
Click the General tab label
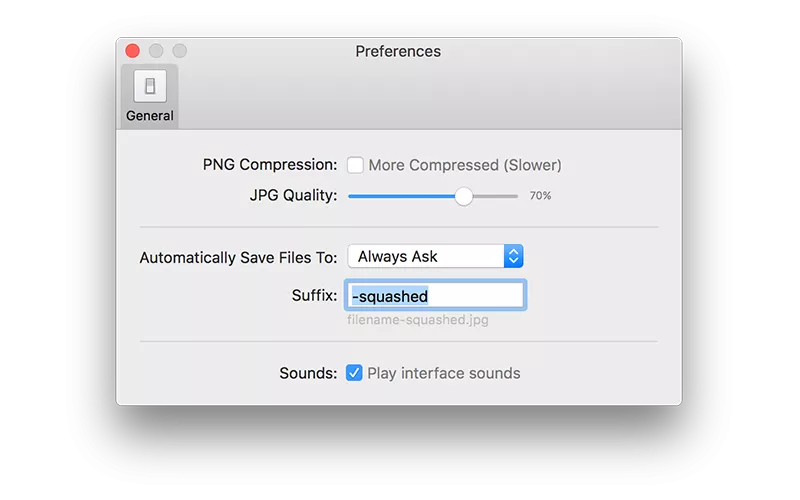coord(150,116)
